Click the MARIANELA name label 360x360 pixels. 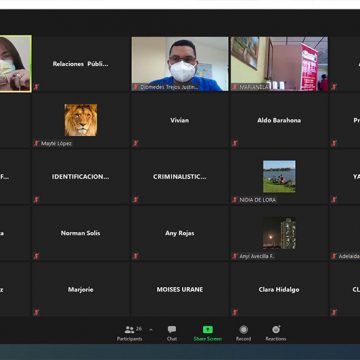[x=254, y=87]
